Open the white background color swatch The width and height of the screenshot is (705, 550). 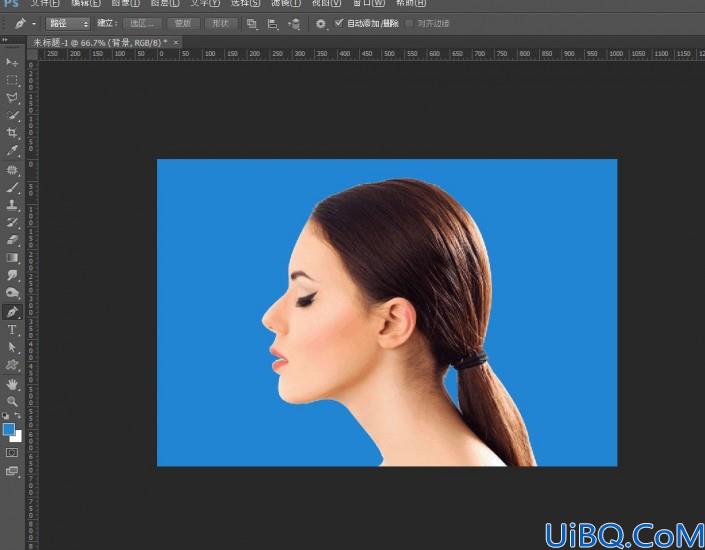coord(18,438)
